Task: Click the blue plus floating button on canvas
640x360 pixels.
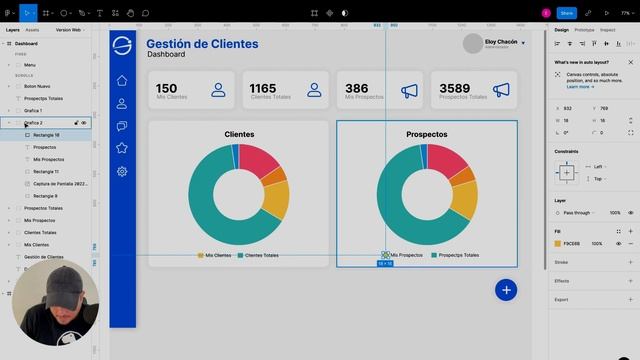Action: pos(506,290)
